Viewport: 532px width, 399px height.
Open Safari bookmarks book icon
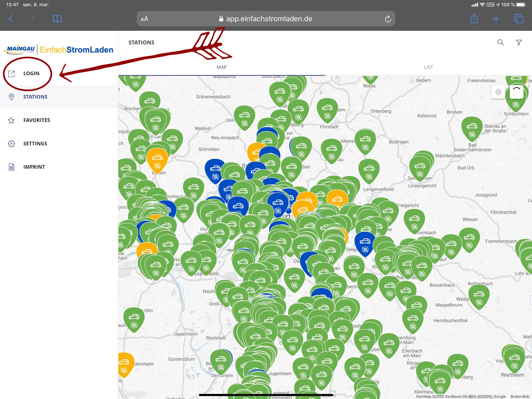pos(57,19)
